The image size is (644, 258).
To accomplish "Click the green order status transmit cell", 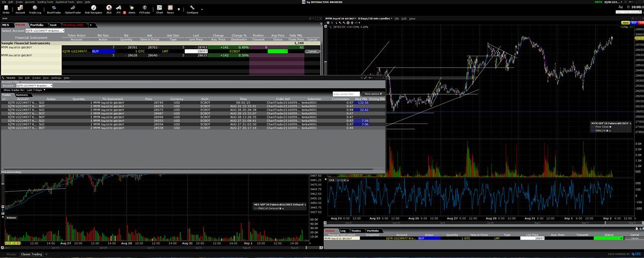I will [277, 51].
